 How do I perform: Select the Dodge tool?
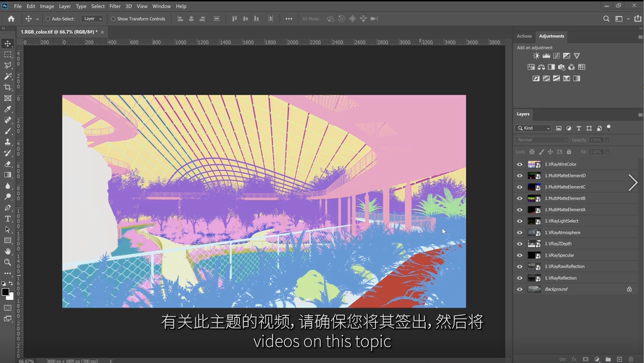coord(8,196)
